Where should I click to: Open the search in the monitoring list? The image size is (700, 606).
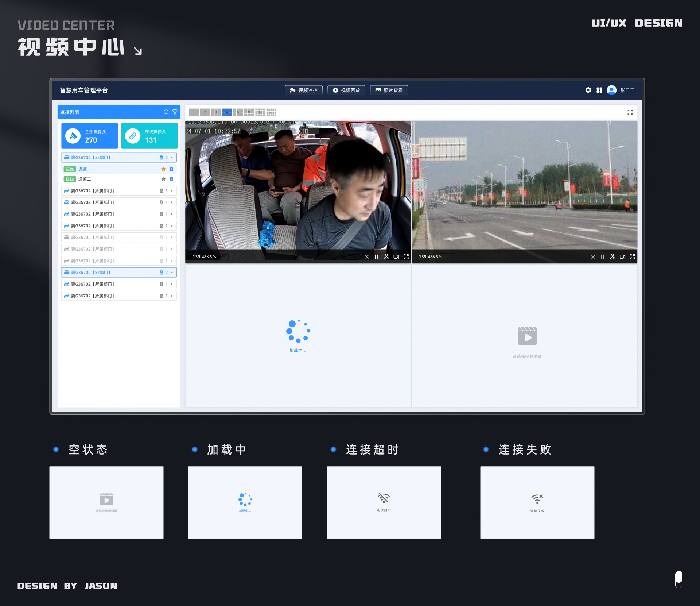point(166,112)
